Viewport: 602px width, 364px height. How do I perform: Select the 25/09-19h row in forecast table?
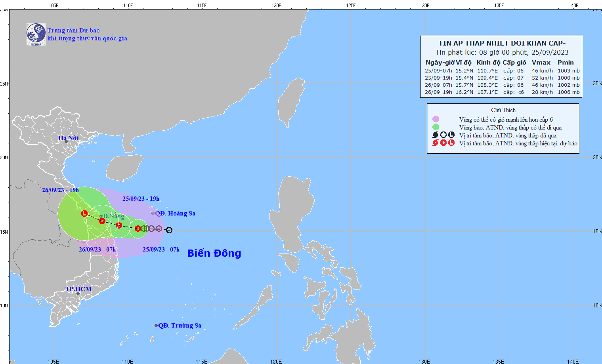tap(502, 78)
